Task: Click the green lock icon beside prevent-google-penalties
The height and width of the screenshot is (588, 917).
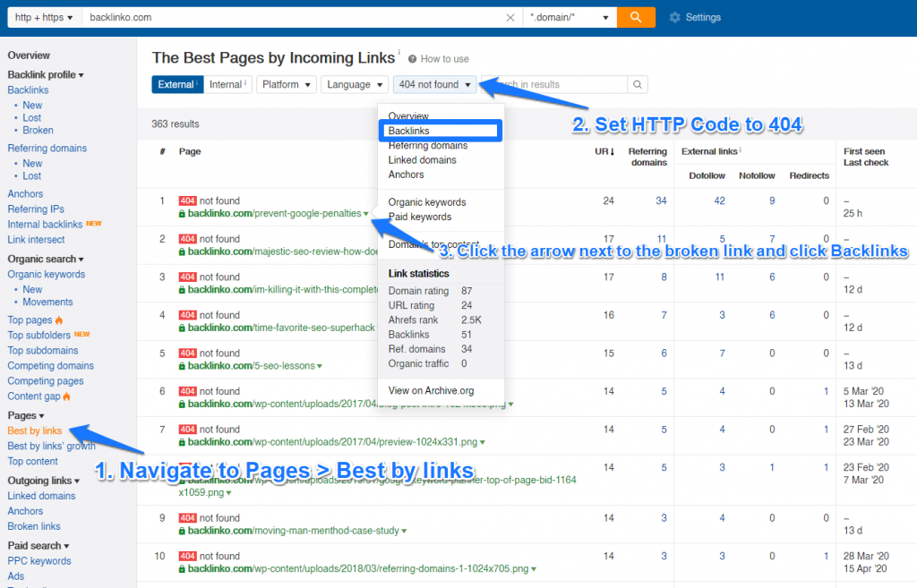Action: click(x=182, y=214)
